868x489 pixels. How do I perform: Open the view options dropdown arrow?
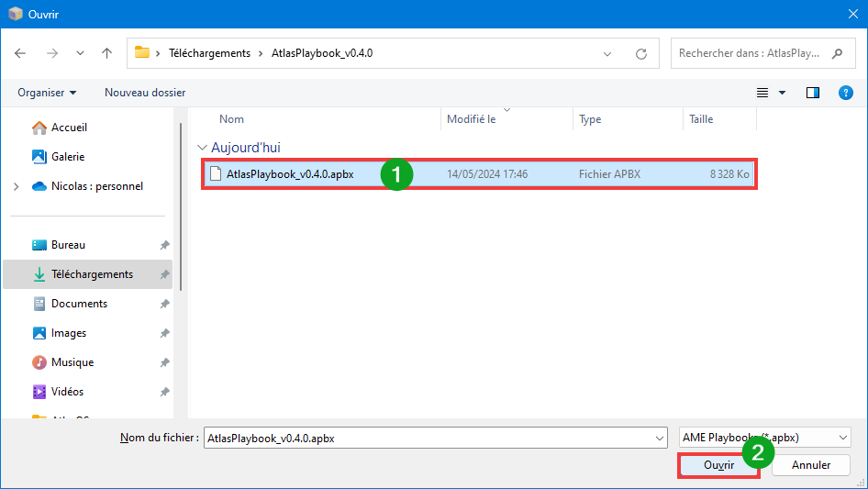click(782, 93)
